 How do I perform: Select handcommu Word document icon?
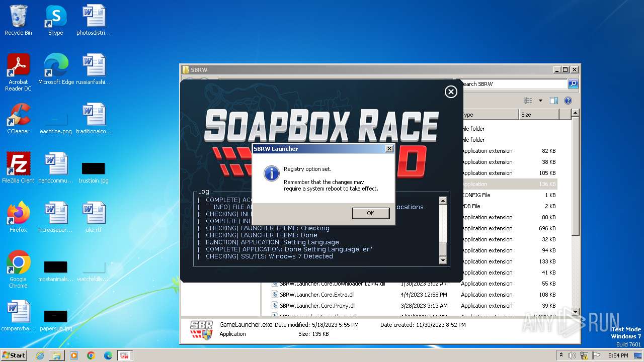click(x=56, y=168)
